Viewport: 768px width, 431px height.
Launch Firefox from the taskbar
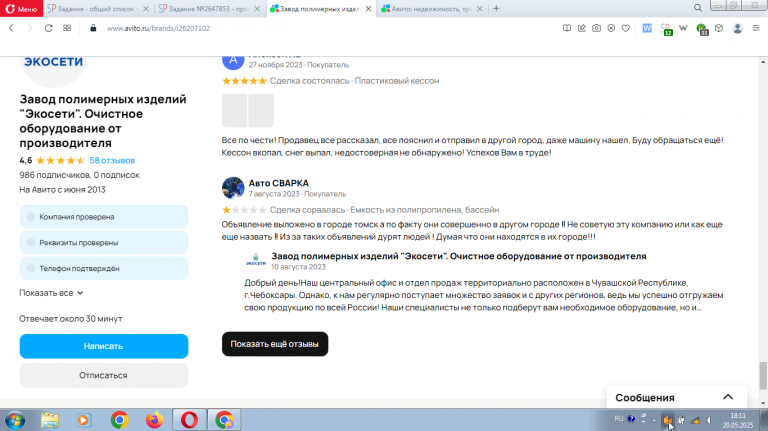(x=154, y=420)
